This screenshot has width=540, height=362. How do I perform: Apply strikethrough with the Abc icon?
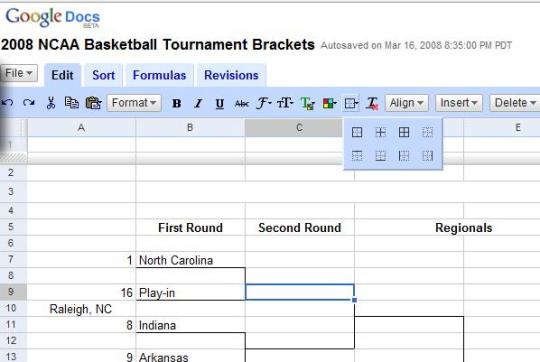point(241,103)
